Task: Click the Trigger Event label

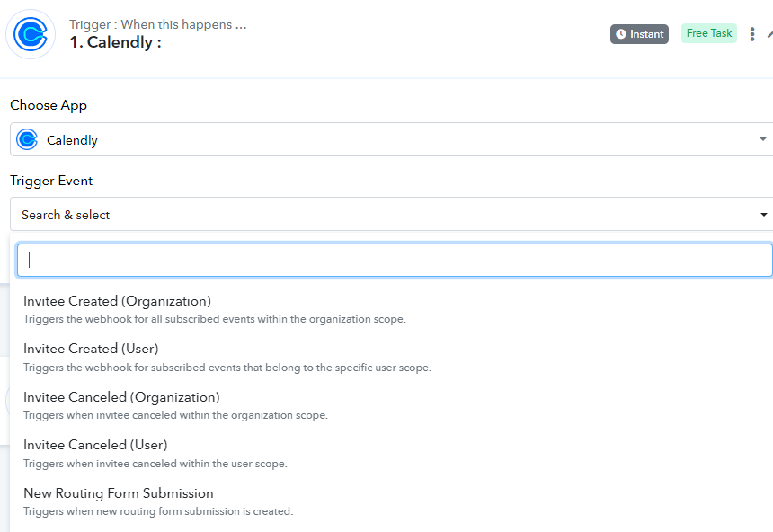Action: point(51,181)
